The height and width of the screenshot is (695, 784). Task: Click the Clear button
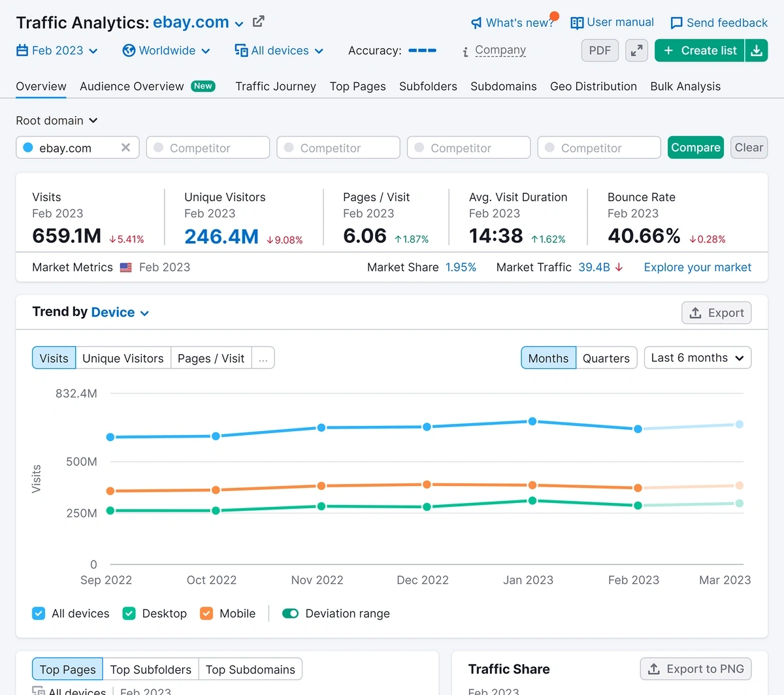click(x=749, y=148)
